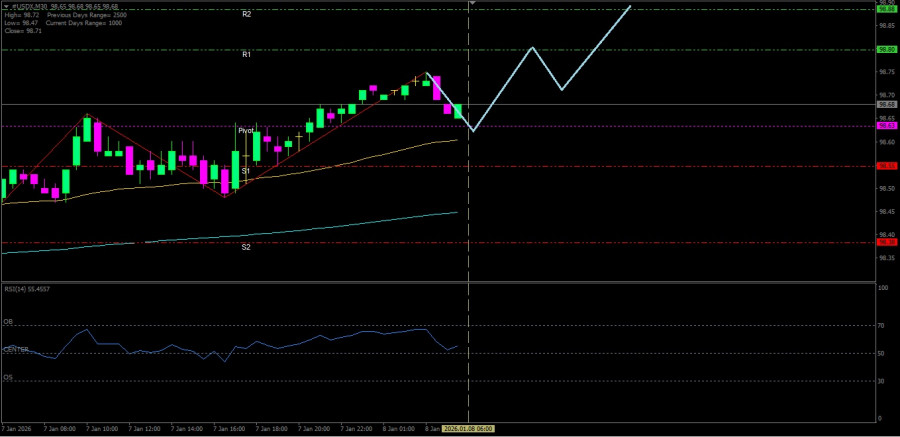Click the OB overbought level label
The height and width of the screenshot is (437, 900).
point(7,322)
